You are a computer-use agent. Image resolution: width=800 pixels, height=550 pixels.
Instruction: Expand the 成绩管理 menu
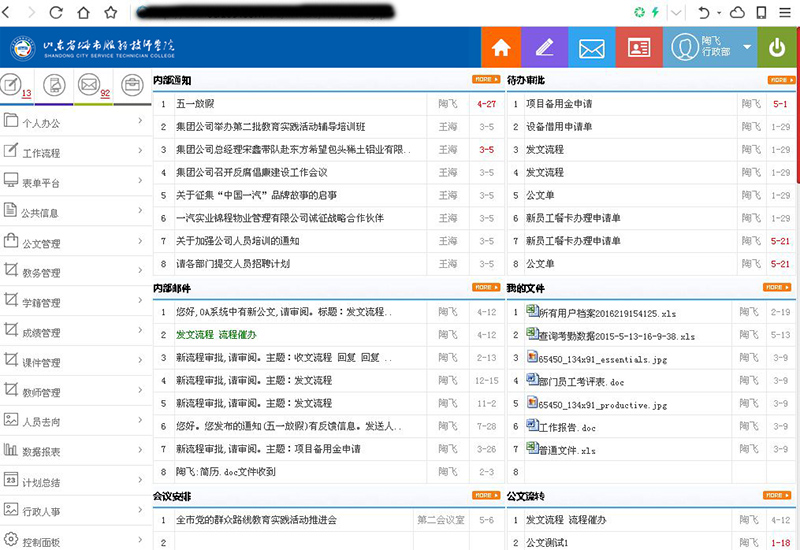click(76, 332)
